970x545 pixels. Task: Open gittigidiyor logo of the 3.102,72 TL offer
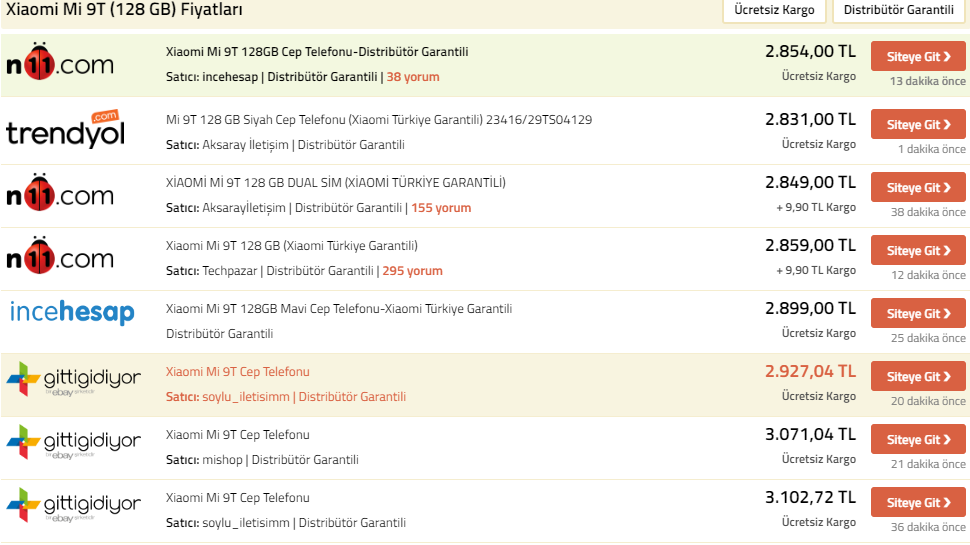[x=74, y=505]
